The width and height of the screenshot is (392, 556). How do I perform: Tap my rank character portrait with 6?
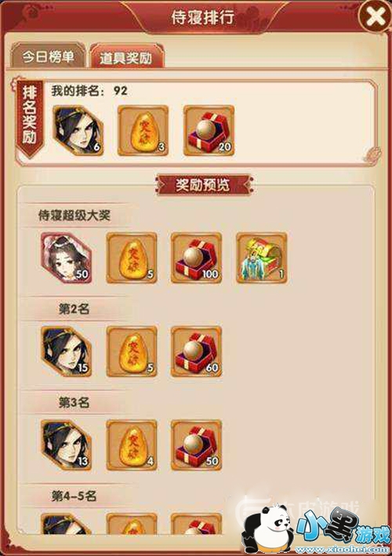(x=78, y=130)
